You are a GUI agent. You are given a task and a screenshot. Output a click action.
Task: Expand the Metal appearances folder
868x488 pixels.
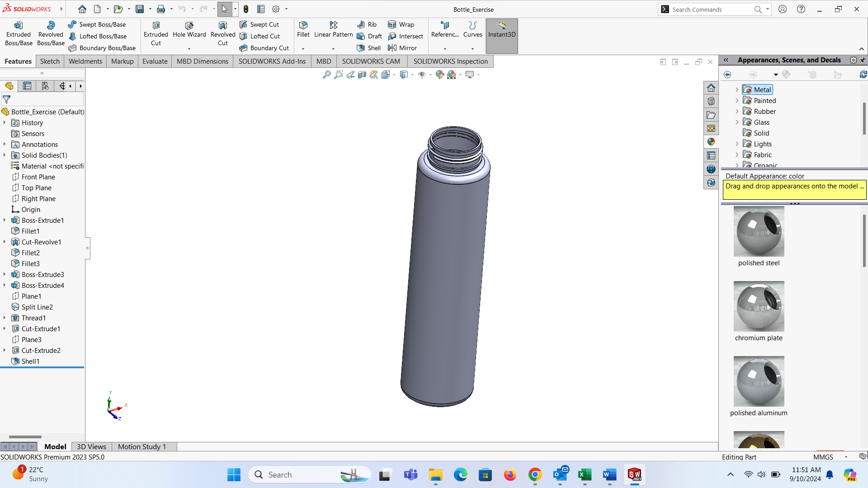(x=737, y=90)
